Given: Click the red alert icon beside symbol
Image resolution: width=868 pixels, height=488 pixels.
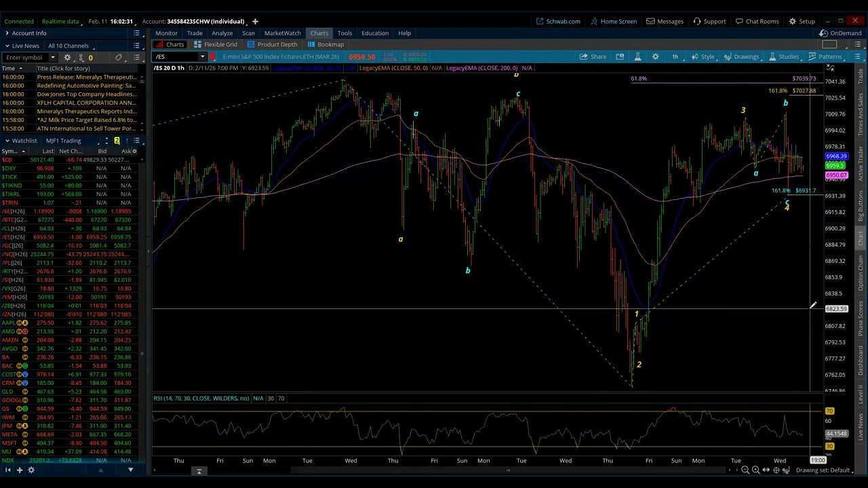Looking at the screenshot, I should click(213, 57).
